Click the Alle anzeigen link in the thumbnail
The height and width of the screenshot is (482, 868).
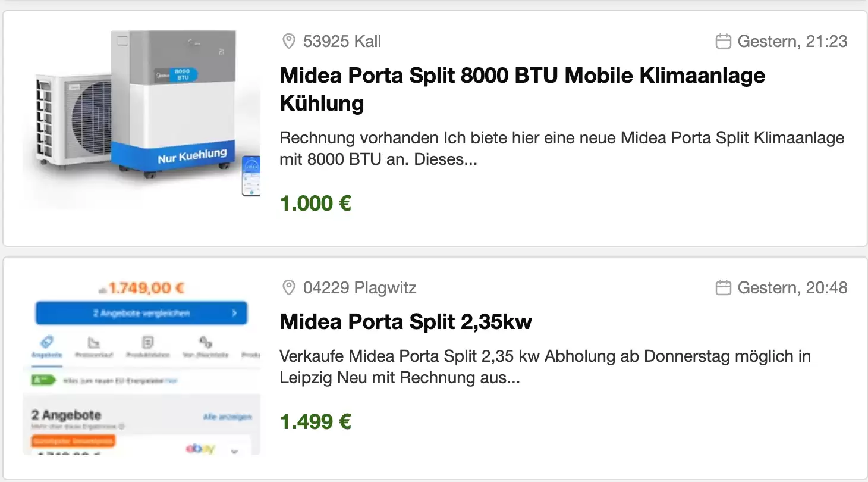[x=227, y=417]
